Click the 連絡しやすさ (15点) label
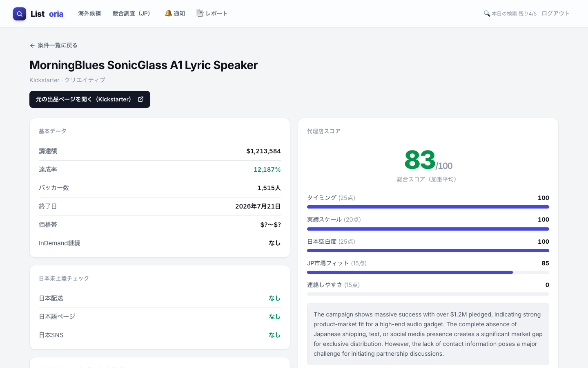588x368 pixels. tap(334, 285)
